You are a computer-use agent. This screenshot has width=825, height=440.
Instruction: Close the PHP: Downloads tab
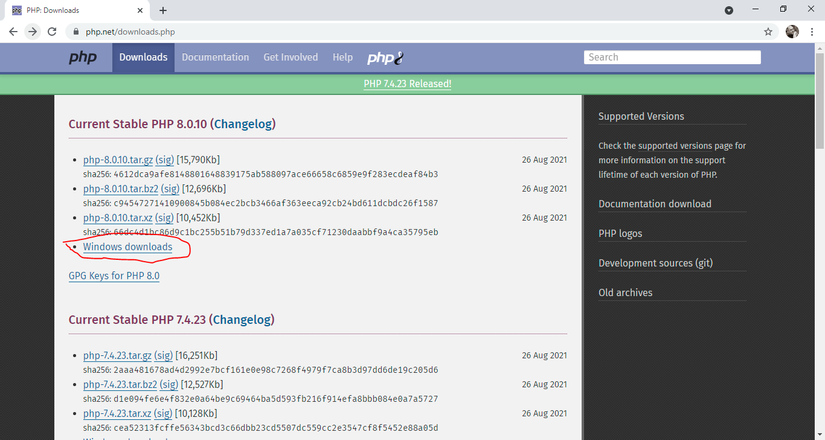tap(140, 11)
